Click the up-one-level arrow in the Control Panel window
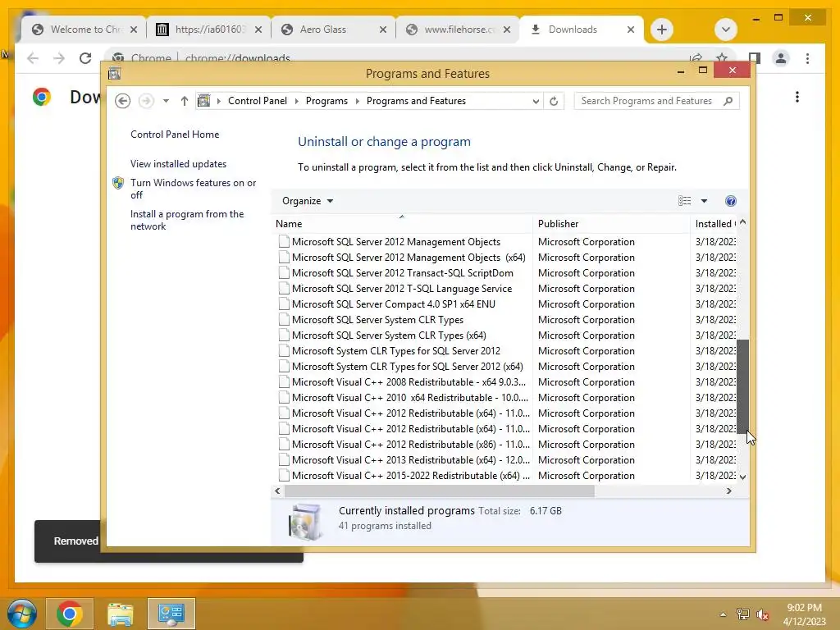This screenshot has width=840, height=630. click(x=185, y=101)
